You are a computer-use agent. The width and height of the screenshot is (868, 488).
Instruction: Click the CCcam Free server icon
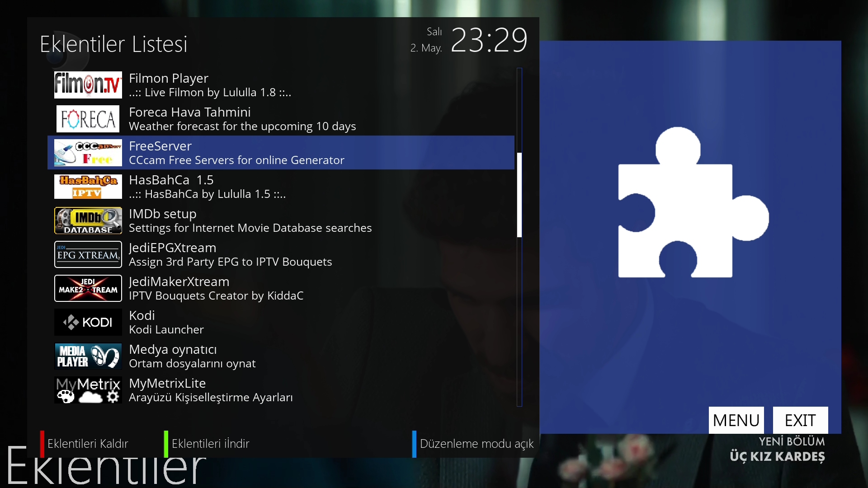[x=88, y=153]
